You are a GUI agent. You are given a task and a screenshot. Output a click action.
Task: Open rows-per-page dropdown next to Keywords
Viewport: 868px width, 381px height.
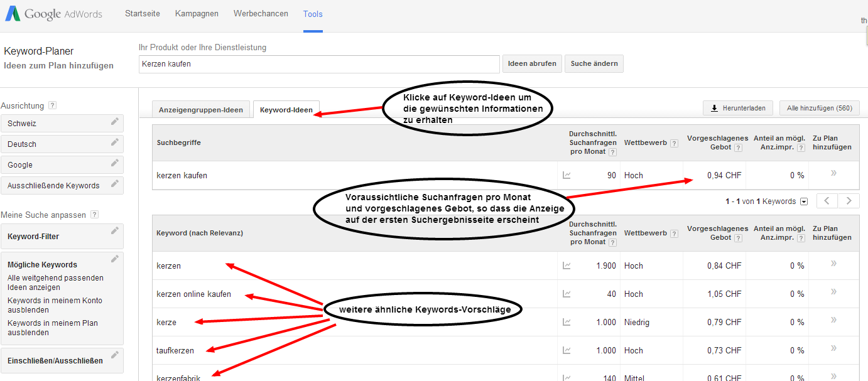[803, 201]
